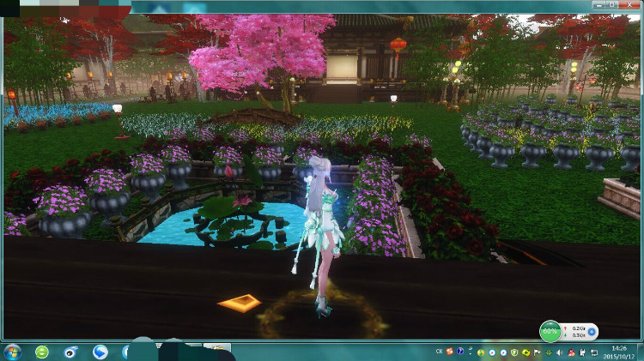The height and width of the screenshot is (361, 644).
Task: Open the volume speaker tray icon
Action: (x=559, y=352)
